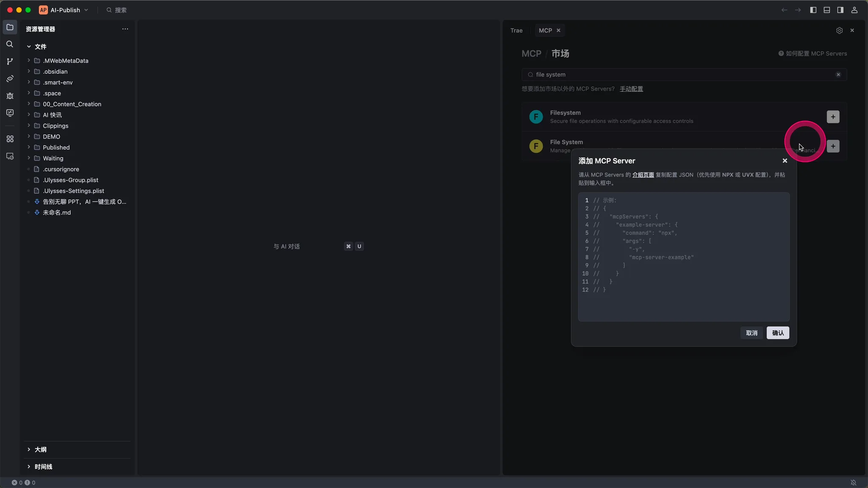Toggle the right side panel layout

click(x=840, y=10)
